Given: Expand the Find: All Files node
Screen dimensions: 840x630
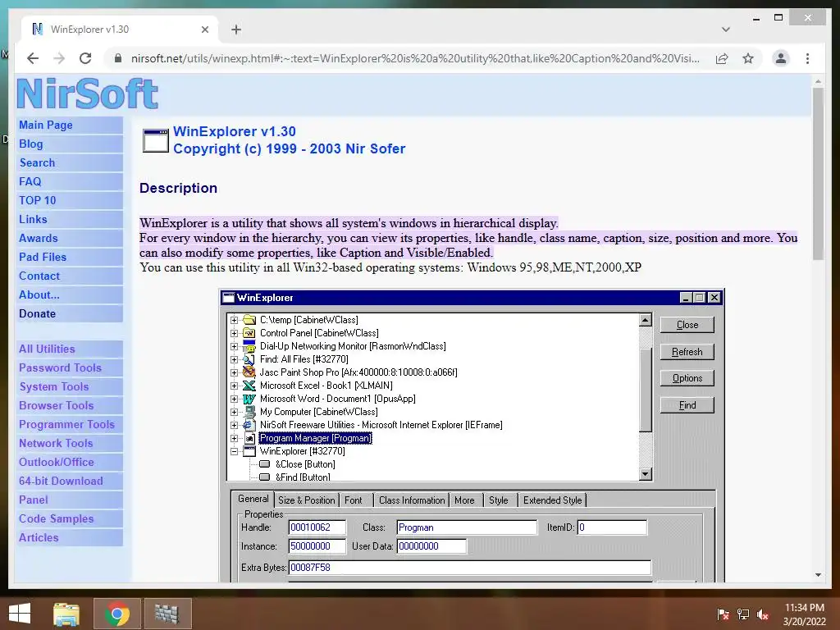Looking at the screenshot, I should (x=234, y=359).
